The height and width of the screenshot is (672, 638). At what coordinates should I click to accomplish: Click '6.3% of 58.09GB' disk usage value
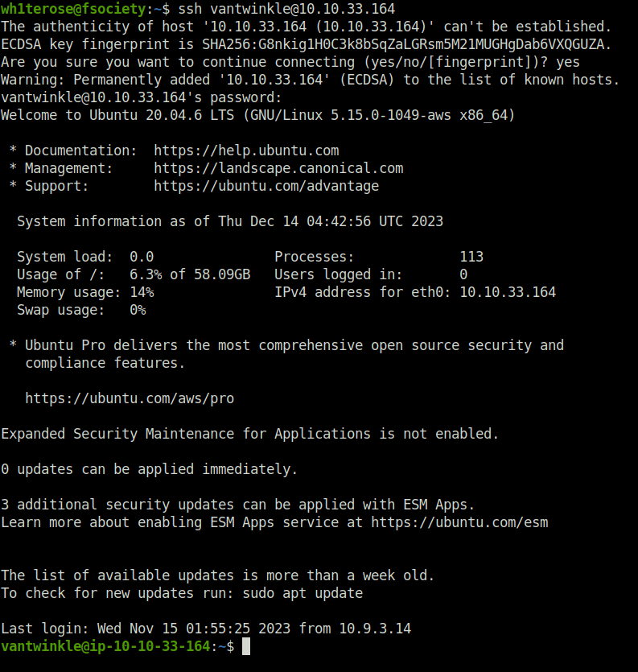pos(190,274)
